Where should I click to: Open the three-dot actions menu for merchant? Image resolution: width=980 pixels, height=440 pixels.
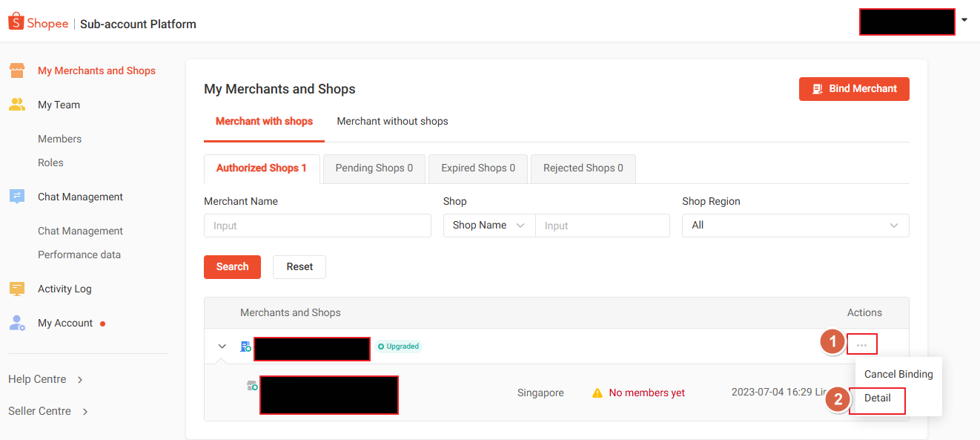(x=861, y=345)
